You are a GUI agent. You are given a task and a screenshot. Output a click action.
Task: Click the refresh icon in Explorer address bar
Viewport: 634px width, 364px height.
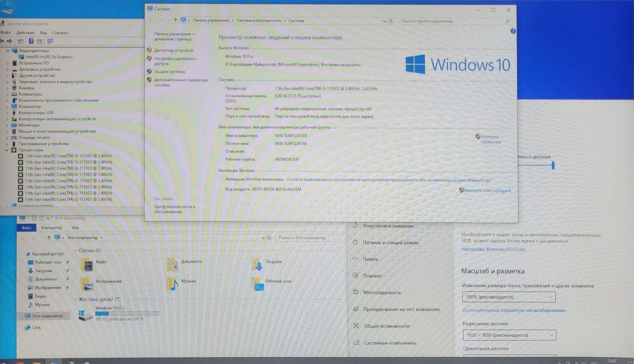coord(269,238)
